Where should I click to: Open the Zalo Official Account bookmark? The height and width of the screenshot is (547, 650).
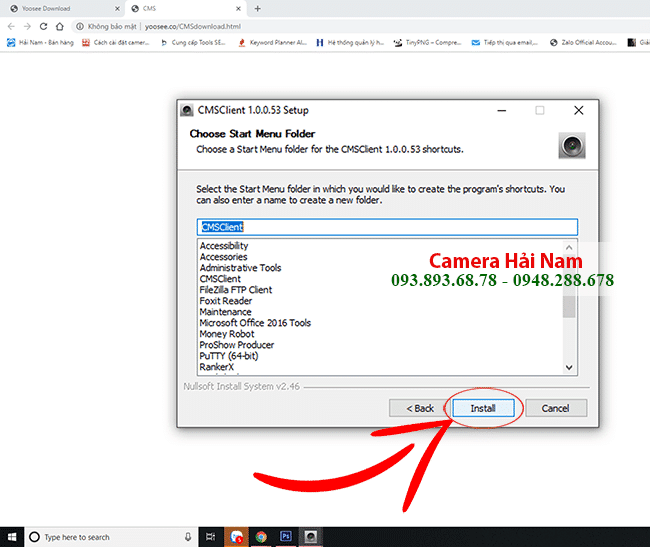583,42
